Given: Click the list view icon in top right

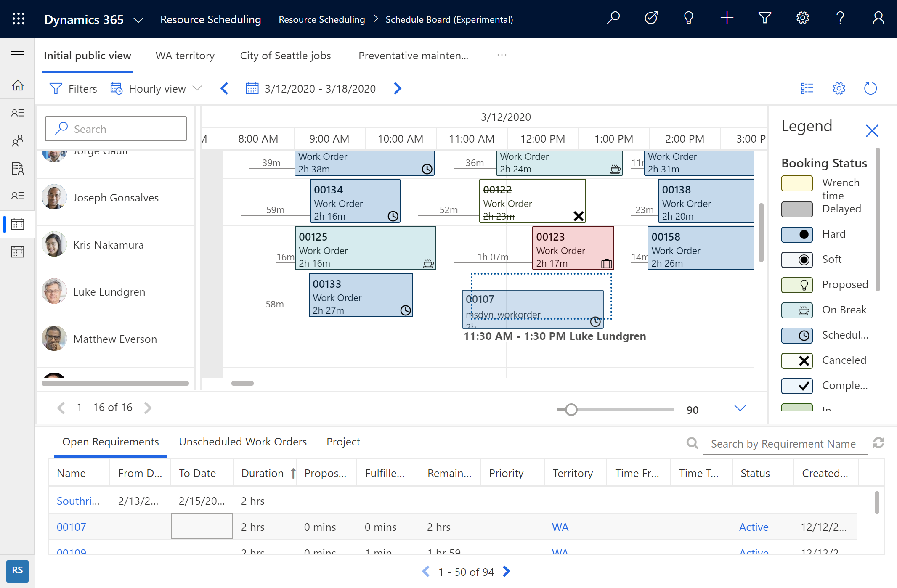Looking at the screenshot, I should (807, 88).
